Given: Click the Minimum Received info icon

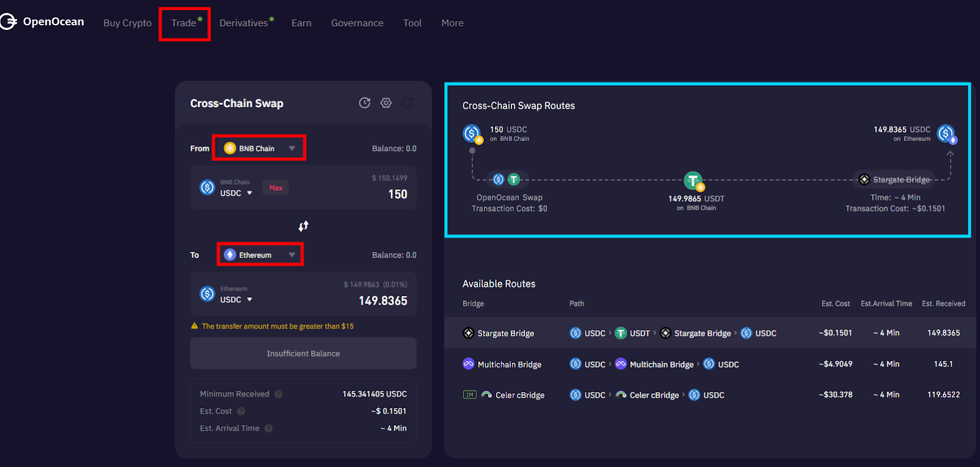Looking at the screenshot, I should (278, 394).
